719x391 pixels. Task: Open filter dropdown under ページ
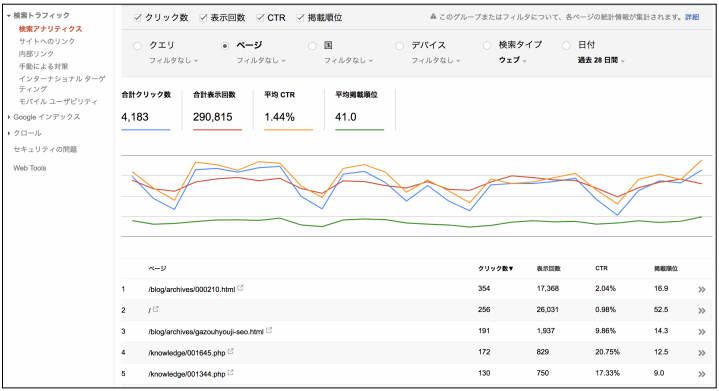pos(261,61)
